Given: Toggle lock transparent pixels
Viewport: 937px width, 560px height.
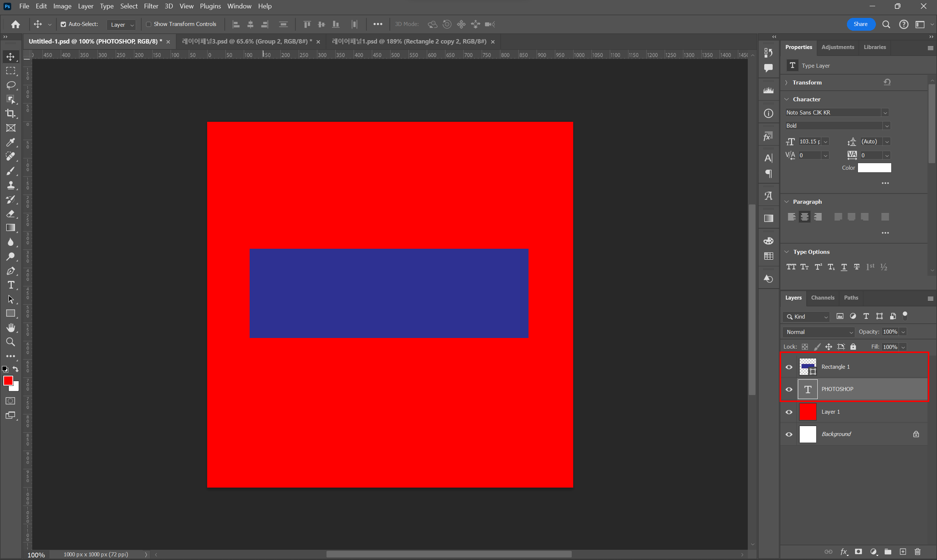Looking at the screenshot, I should tap(805, 346).
